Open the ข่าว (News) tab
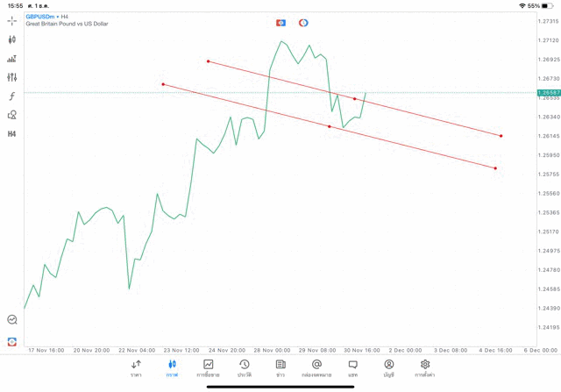Screen dimensions: 561x392 (x=280, y=368)
